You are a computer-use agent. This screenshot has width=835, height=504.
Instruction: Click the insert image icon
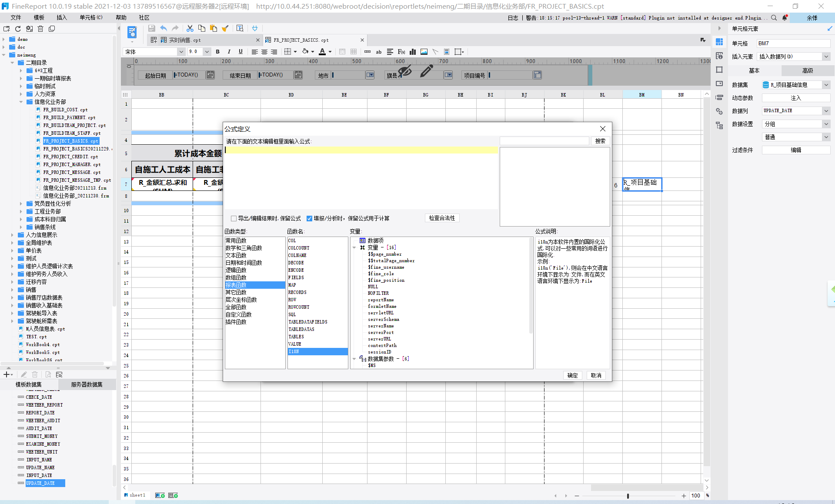pos(424,52)
